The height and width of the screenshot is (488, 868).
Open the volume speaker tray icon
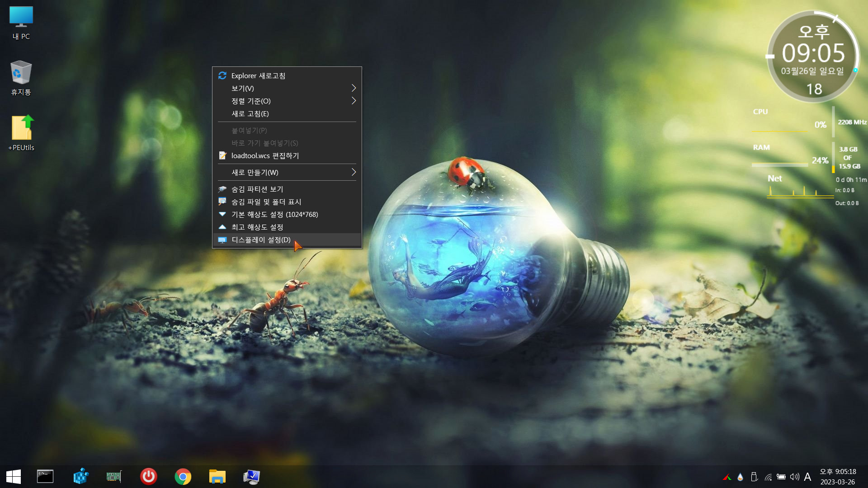(794, 477)
